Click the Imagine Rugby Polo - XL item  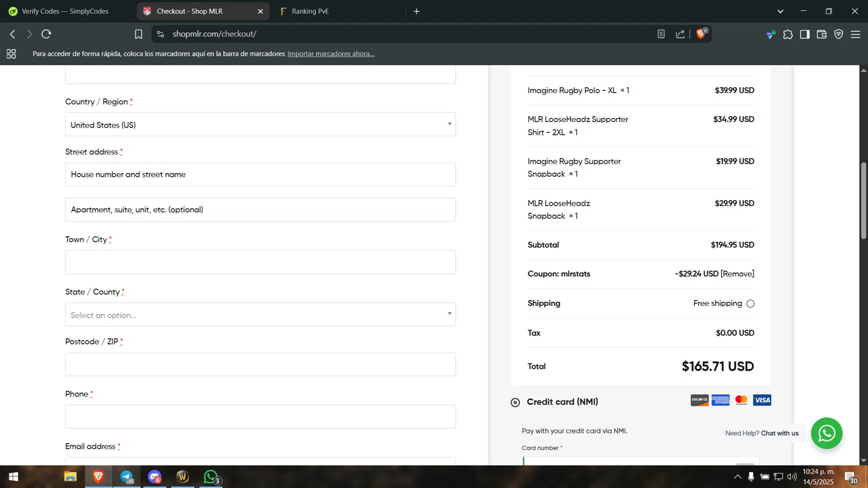(578, 90)
